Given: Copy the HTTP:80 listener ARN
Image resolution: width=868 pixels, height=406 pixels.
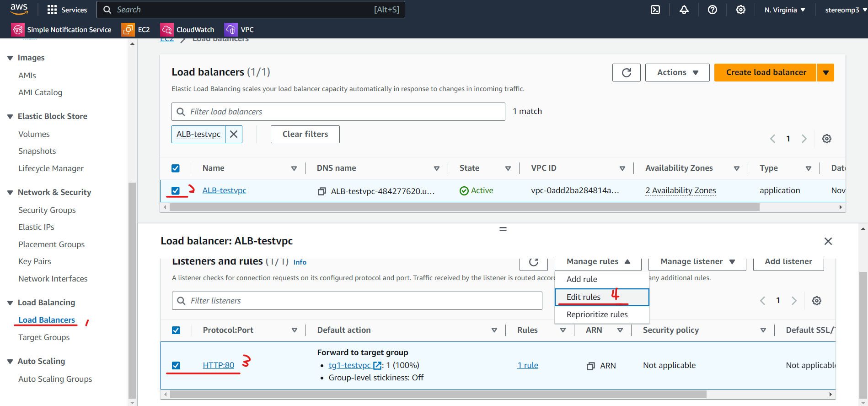Looking at the screenshot, I should (591, 366).
